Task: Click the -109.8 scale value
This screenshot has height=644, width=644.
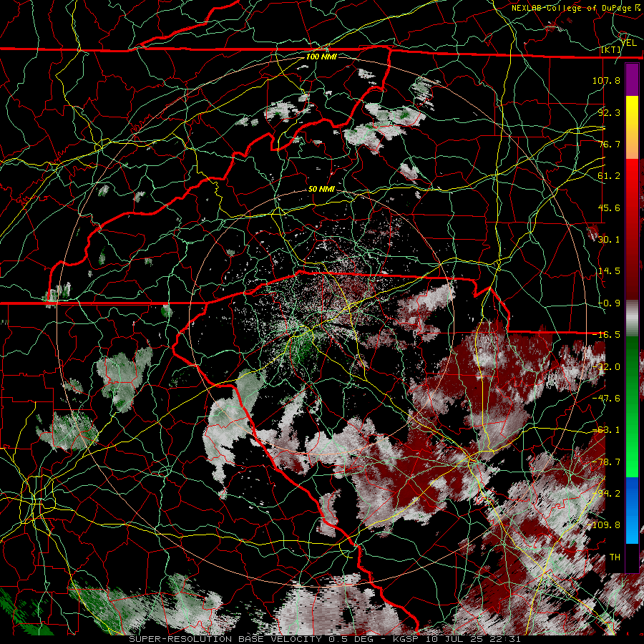Action: coord(604,525)
